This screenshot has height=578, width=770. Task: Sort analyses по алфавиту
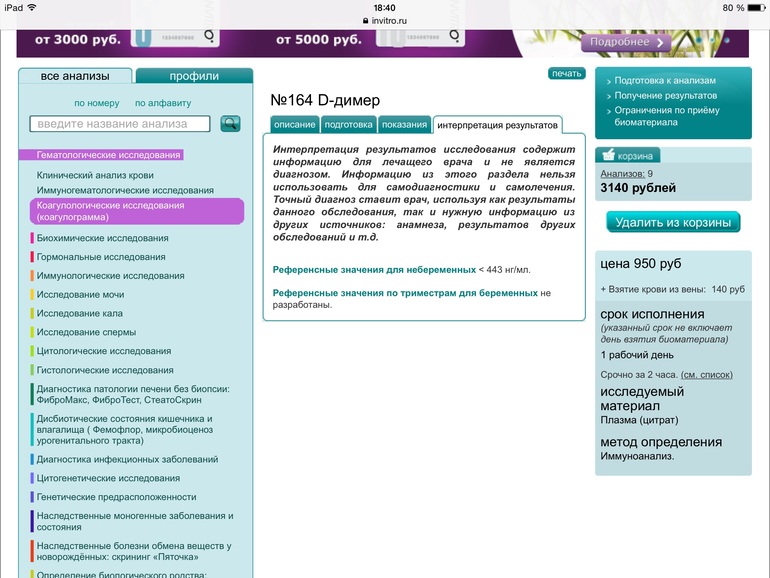coord(163,103)
